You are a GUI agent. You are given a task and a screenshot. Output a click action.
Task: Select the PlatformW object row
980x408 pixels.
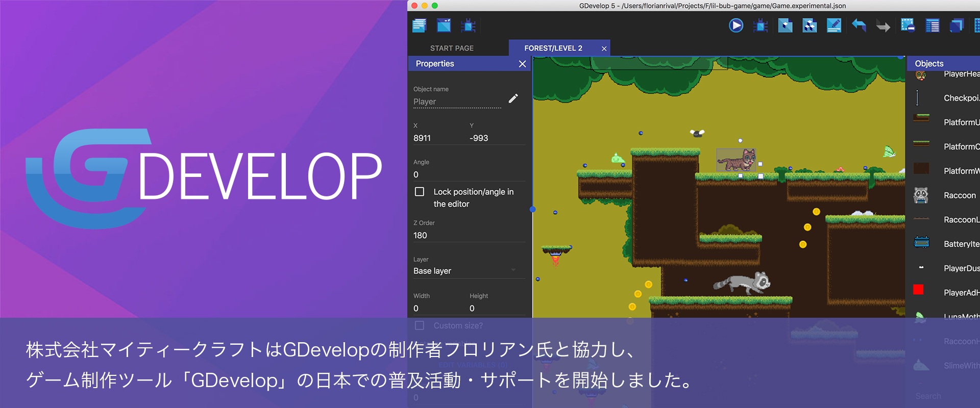click(944, 171)
